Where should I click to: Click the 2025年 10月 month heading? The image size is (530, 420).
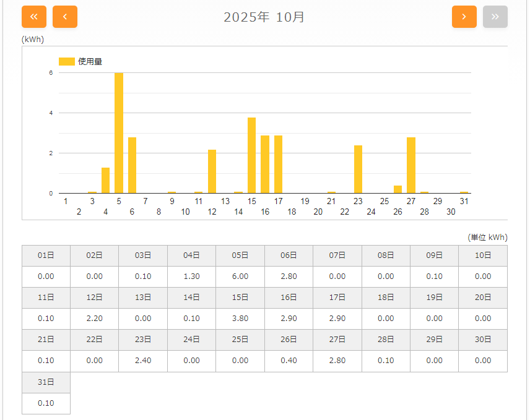click(x=264, y=17)
